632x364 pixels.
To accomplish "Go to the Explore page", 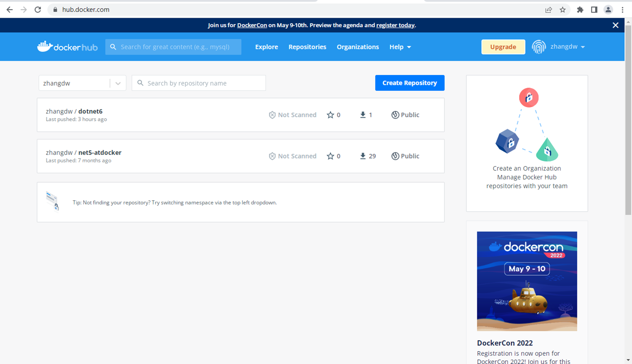I will coord(267,47).
